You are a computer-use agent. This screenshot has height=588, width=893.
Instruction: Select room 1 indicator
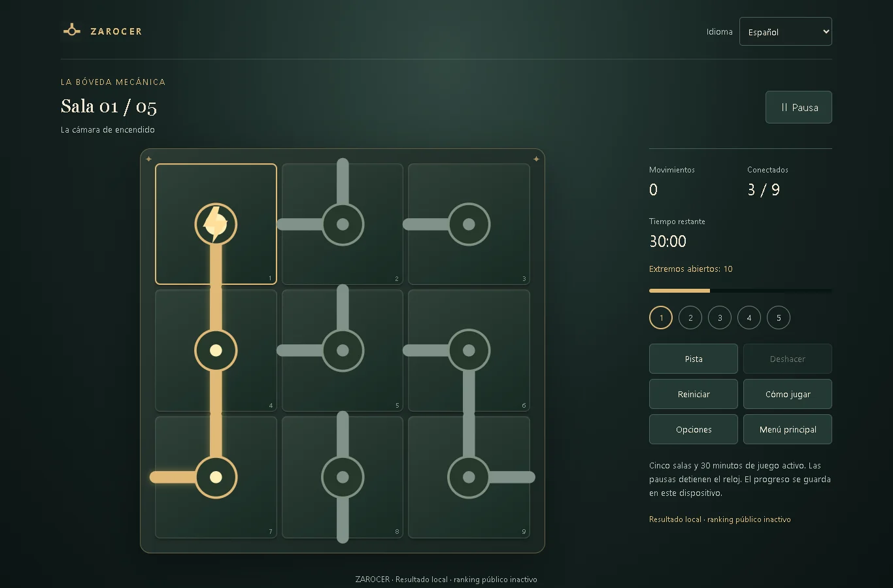click(661, 318)
